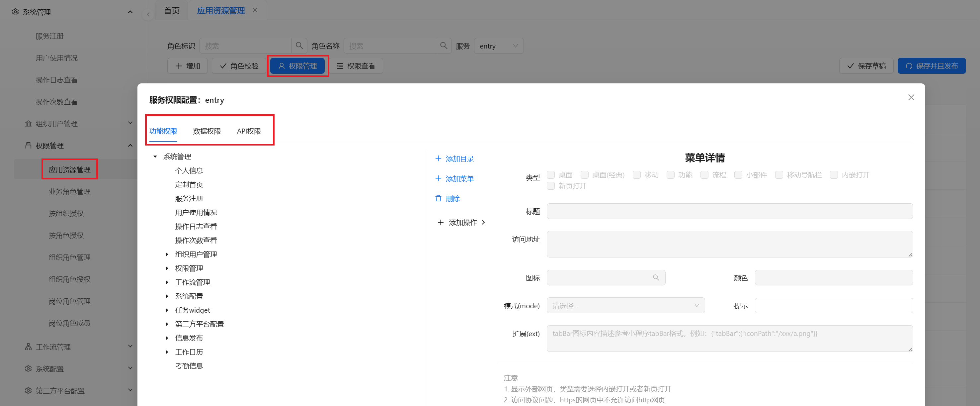Image resolution: width=980 pixels, height=406 pixels.
Task: Click the user icon beside 权限管理 in sidebar
Action: click(x=28, y=146)
